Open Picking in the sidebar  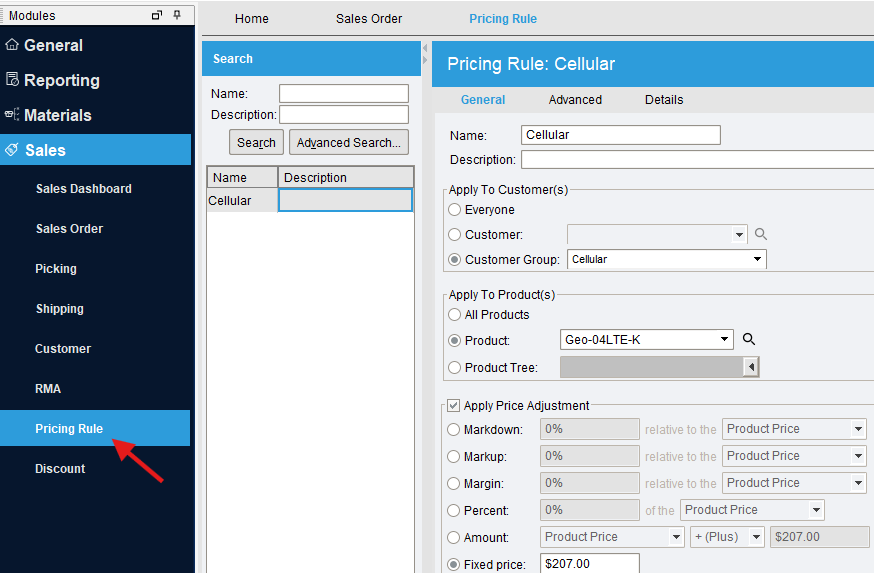[x=56, y=269]
